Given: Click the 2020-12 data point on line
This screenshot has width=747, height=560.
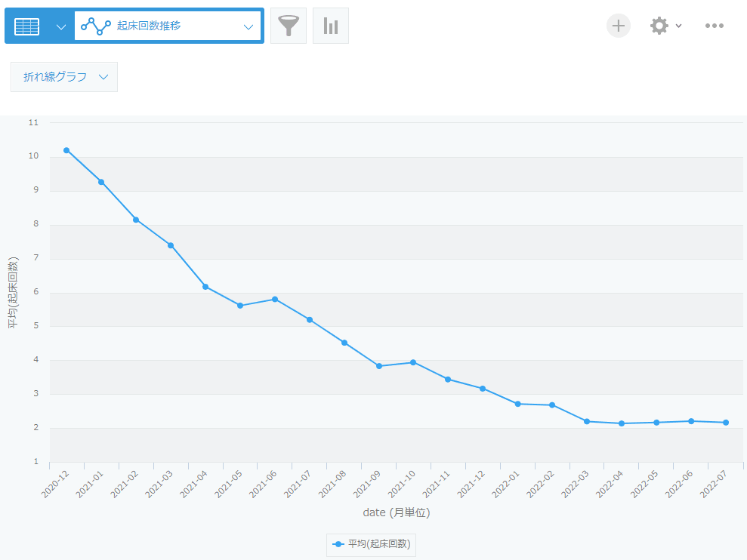Looking at the screenshot, I should tap(66, 150).
